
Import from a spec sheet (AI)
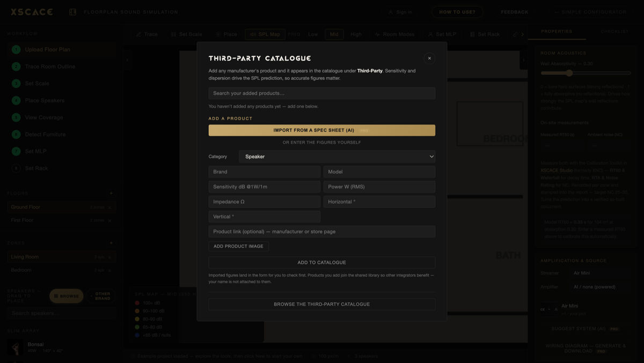tap(322, 130)
